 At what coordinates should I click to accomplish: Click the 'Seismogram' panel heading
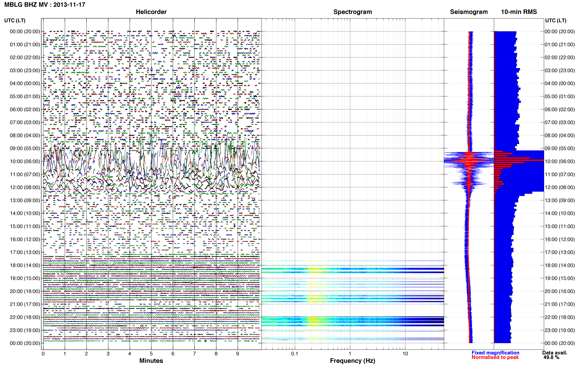[x=469, y=12]
